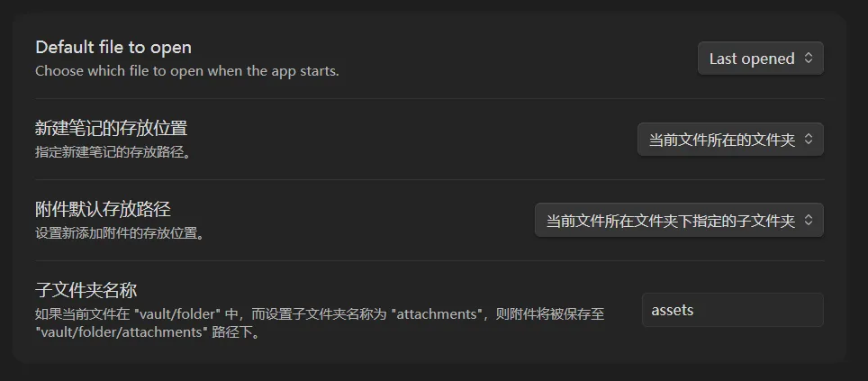Click the 指定新建笔记的存放路径 description text
The image size is (868, 381).
coord(113,152)
